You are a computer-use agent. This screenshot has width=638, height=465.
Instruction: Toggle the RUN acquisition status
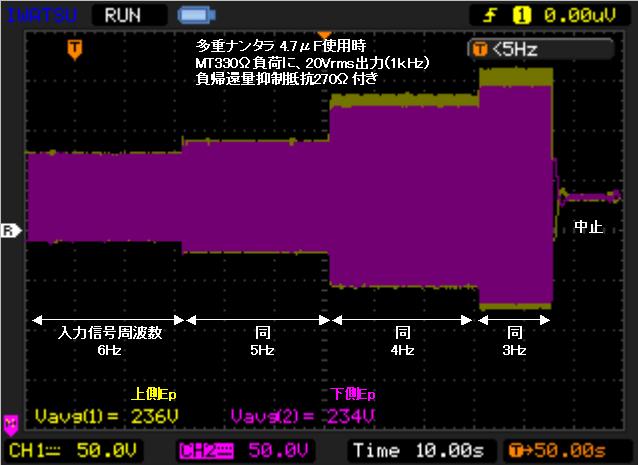point(123,15)
